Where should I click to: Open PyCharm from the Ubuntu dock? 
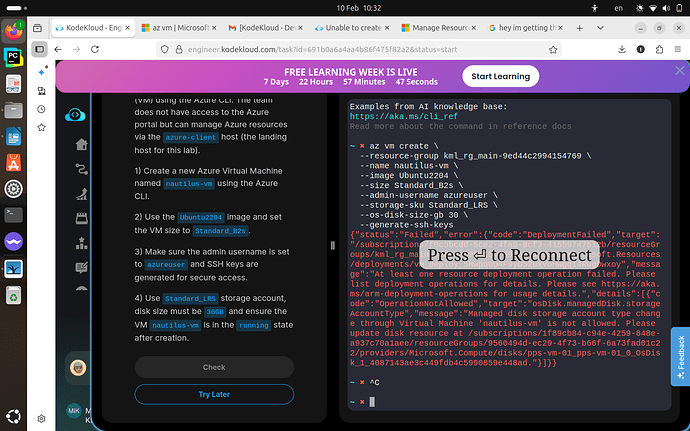click(x=13, y=57)
